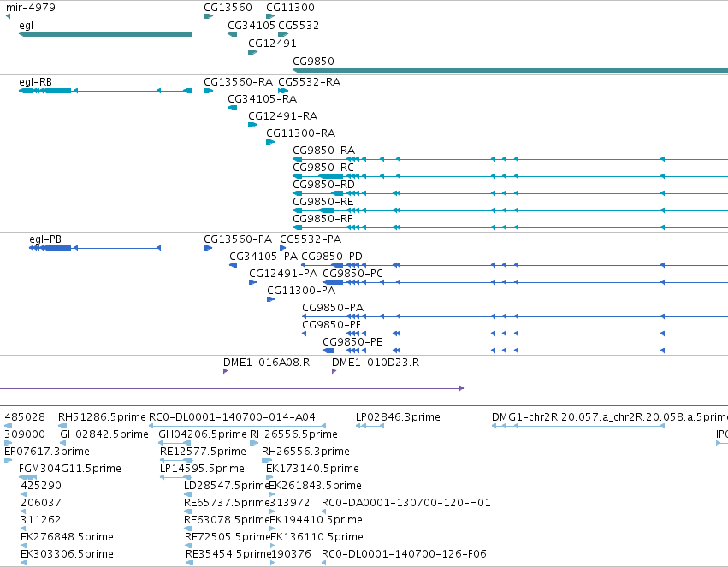728x567 pixels.
Task: Select the CG9850-PA protein label
Action: click(333, 309)
